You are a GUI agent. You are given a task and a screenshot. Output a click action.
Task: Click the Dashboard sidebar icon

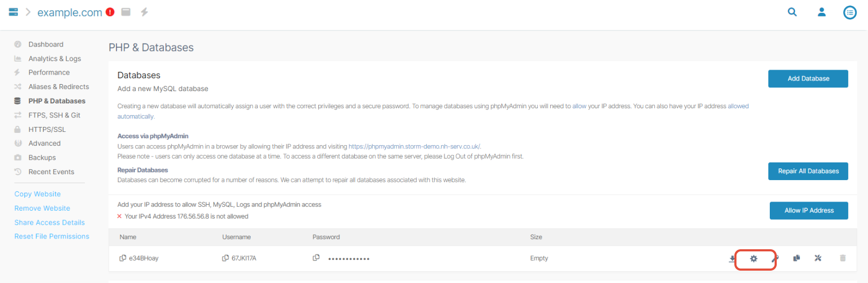click(x=18, y=44)
